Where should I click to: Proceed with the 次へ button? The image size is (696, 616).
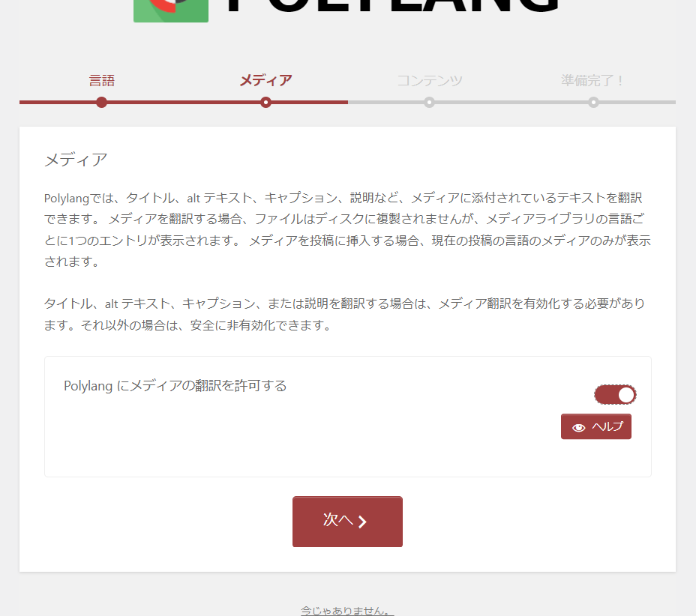tap(347, 522)
